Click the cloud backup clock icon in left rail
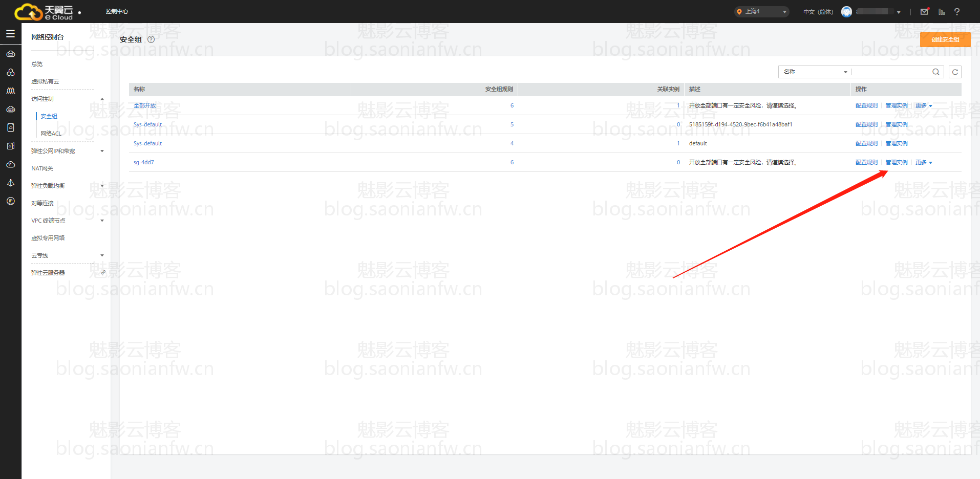Image resolution: width=980 pixels, height=479 pixels. pyautogui.click(x=10, y=164)
